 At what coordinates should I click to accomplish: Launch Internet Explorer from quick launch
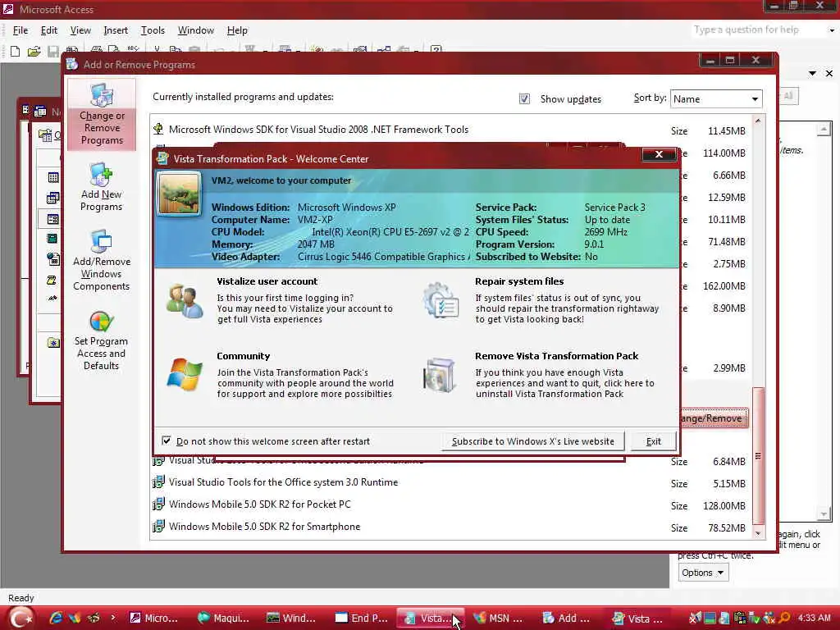[55, 618]
